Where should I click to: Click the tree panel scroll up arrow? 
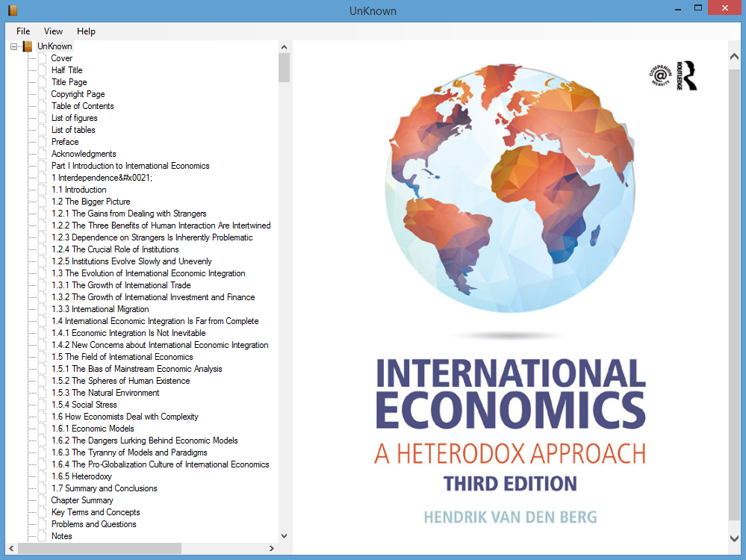click(284, 47)
